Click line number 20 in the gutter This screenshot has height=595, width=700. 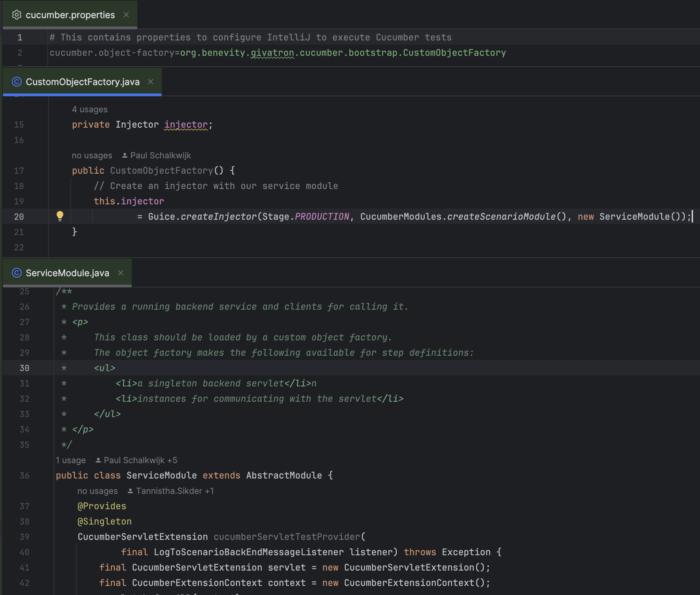point(19,217)
